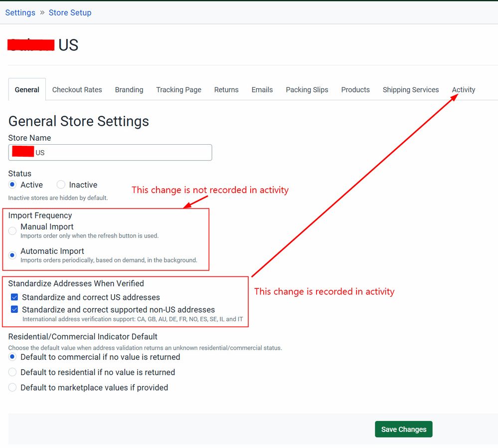Open the Products tab

pyautogui.click(x=355, y=90)
